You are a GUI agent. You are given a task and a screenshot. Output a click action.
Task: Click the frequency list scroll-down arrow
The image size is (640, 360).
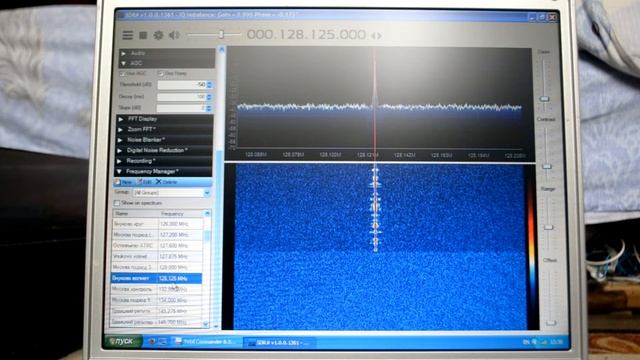[x=205, y=324]
